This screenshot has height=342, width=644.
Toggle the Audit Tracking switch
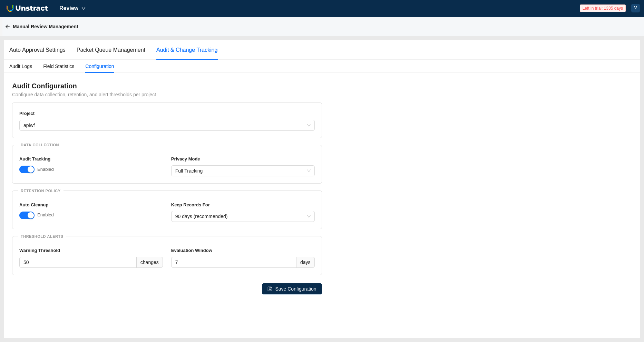pyautogui.click(x=27, y=169)
